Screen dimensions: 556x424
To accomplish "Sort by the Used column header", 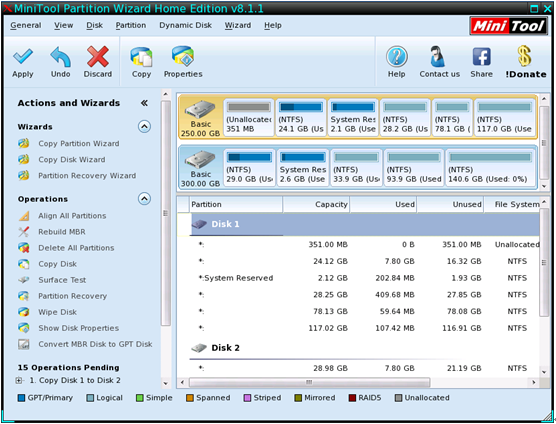I will pyautogui.click(x=383, y=205).
